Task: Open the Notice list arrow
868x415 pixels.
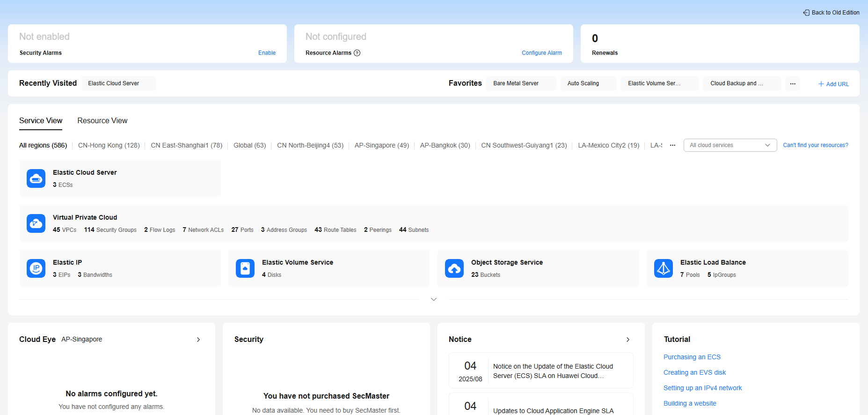Action: (628, 340)
